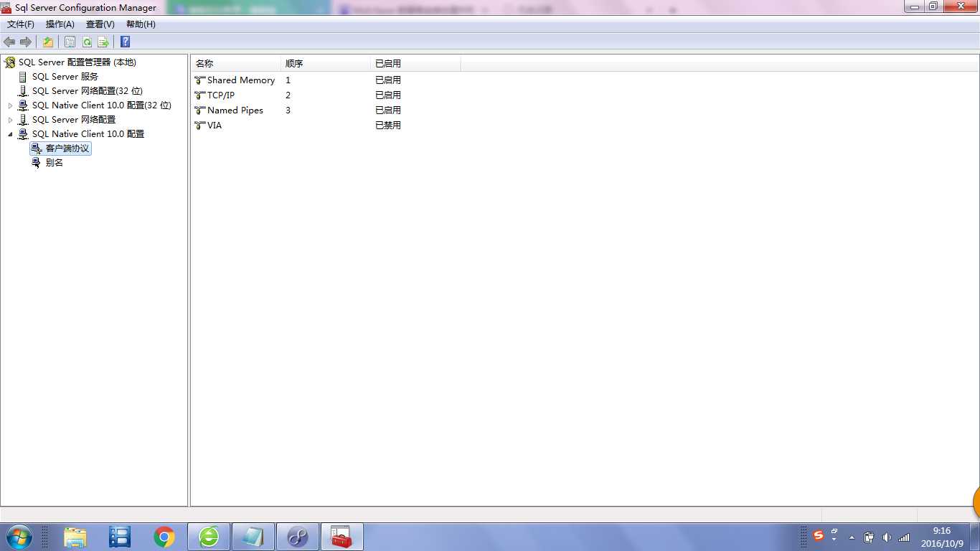Select SQL Server 网络配置(32 位) node

point(88,91)
